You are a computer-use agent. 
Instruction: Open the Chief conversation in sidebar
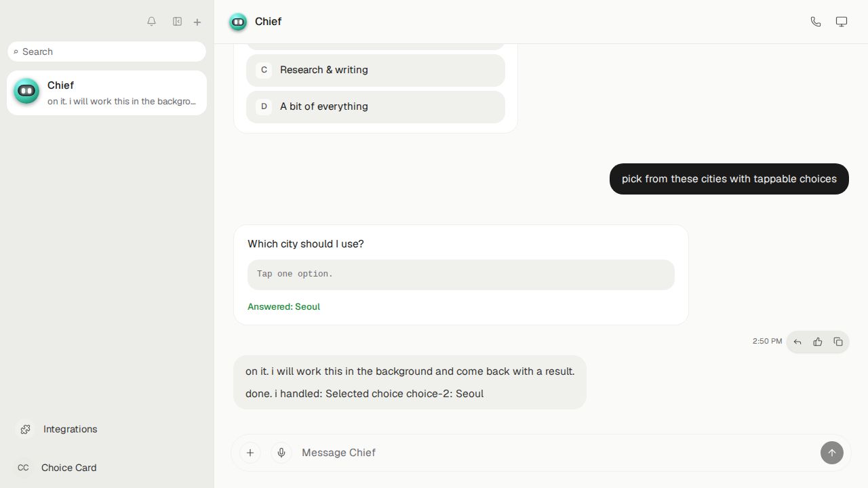point(106,93)
